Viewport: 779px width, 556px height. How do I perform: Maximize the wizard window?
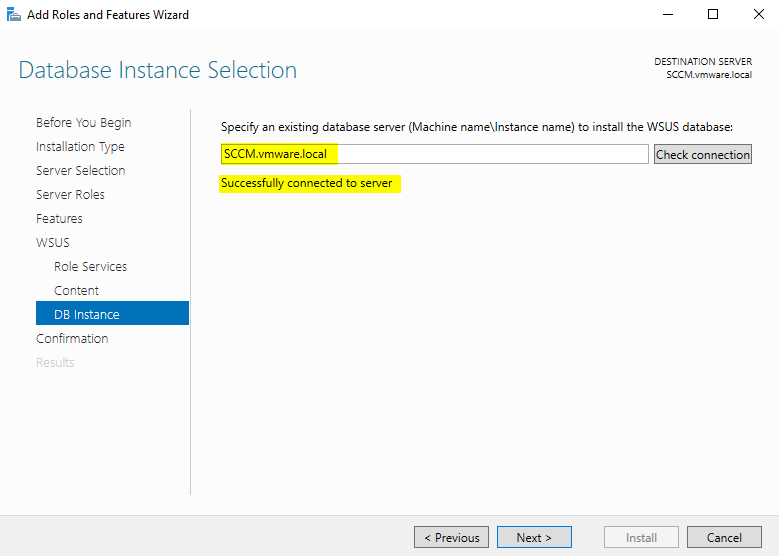tap(713, 15)
